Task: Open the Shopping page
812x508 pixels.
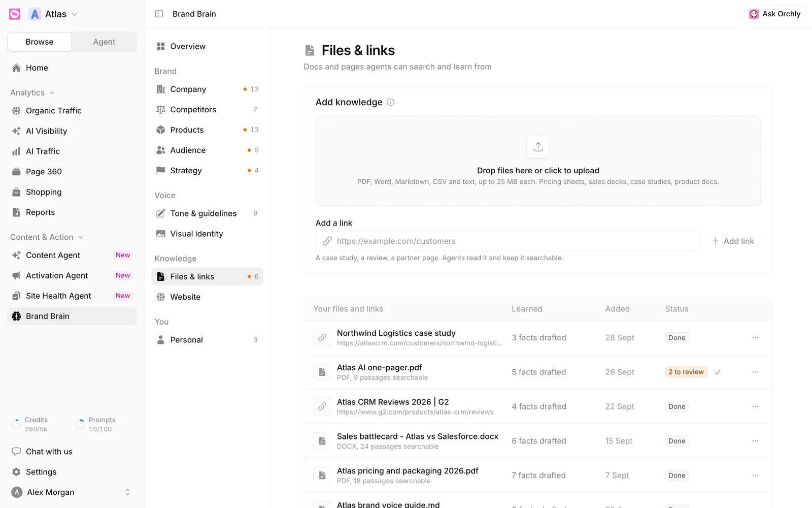Action: point(72,192)
